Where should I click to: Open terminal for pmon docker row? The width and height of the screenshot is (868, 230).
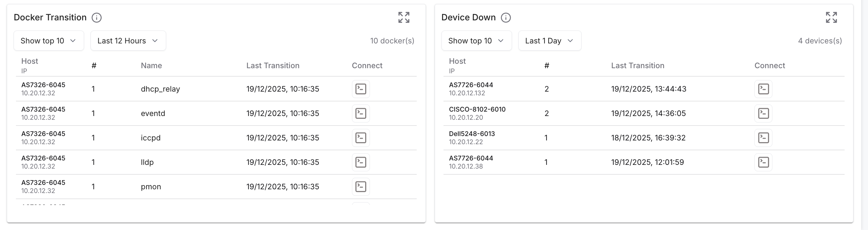pos(360,187)
